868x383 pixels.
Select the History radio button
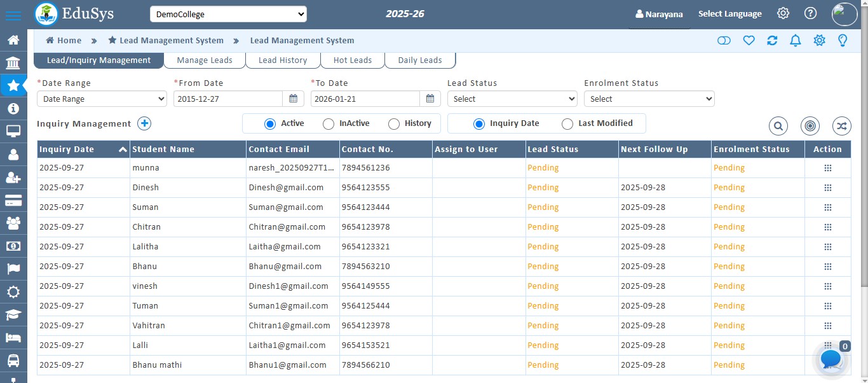pyautogui.click(x=394, y=124)
